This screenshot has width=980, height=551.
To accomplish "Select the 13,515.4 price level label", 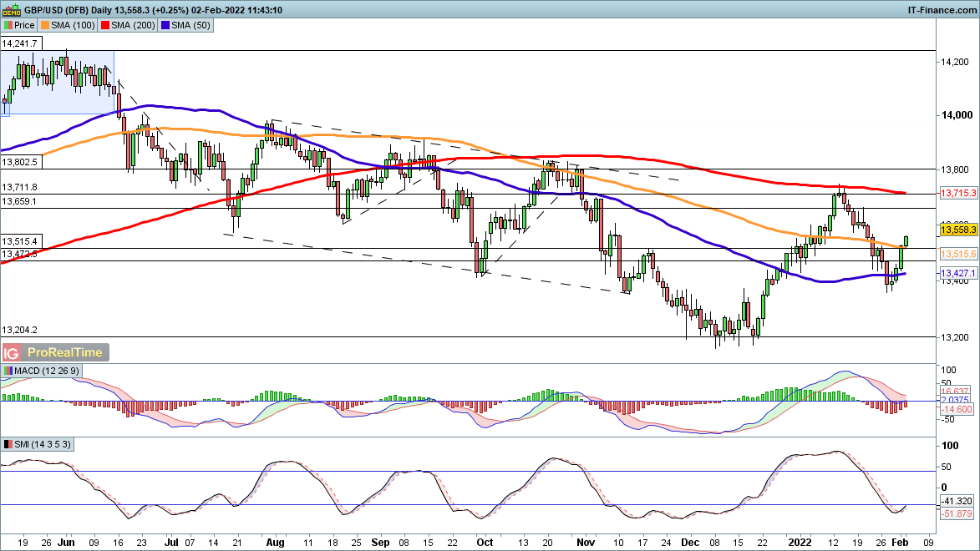I will tap(20, 242).
